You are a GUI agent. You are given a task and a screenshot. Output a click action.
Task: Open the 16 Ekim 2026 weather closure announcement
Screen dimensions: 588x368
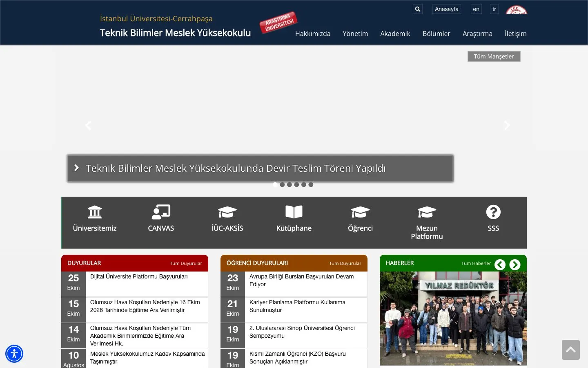(145, 306)
